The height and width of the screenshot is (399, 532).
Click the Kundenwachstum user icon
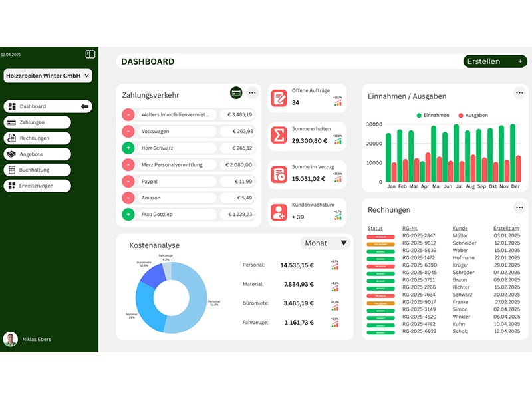(x=279, y=212)
